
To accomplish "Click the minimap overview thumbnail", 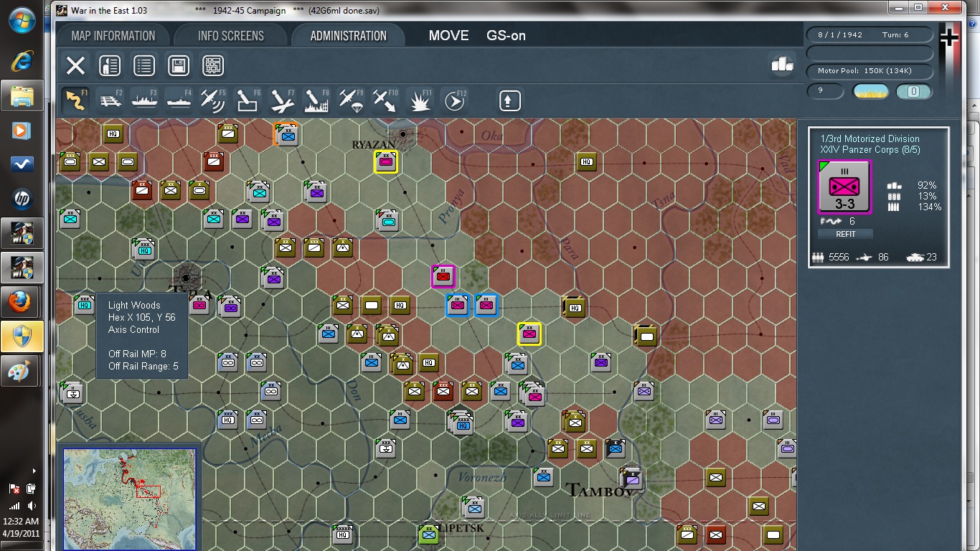I will 129,499.
